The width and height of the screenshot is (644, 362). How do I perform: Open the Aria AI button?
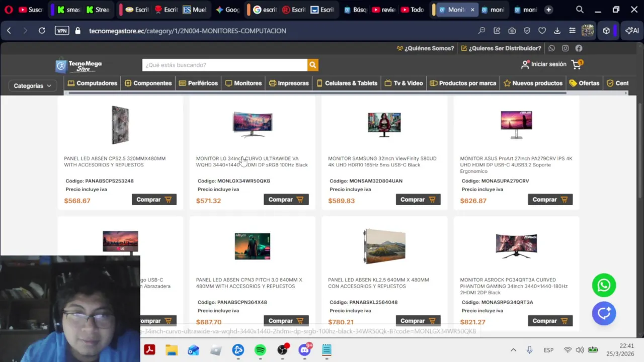point(632,31)
